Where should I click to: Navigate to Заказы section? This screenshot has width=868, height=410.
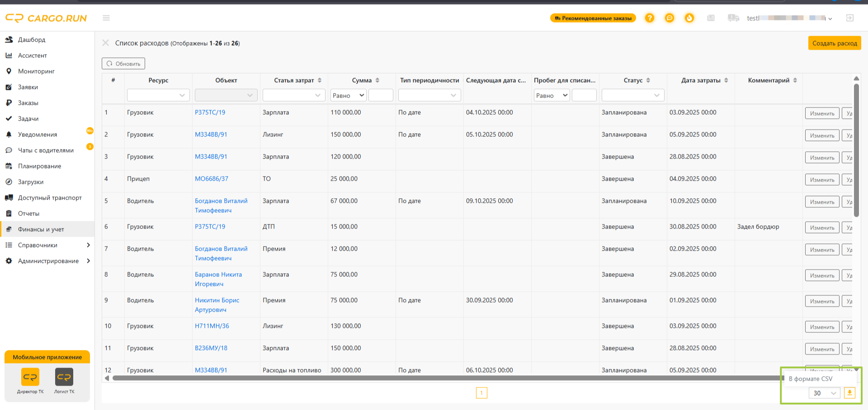47,103
